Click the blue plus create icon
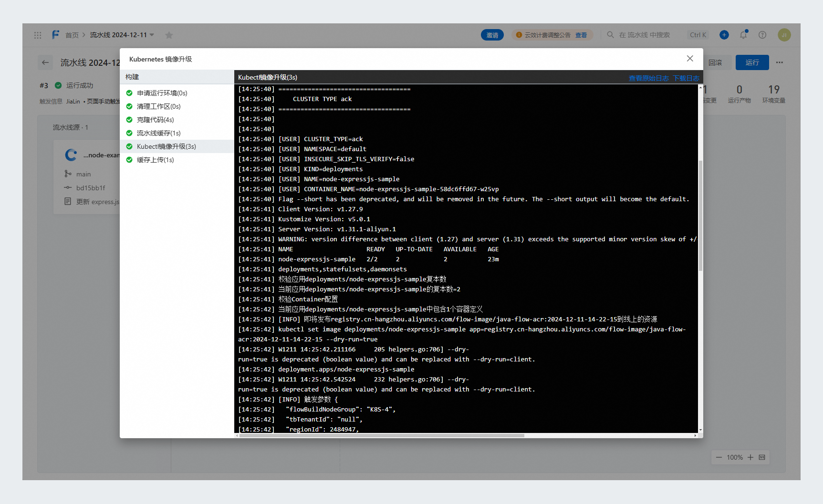Screen dimensions: 823x504 pos(724,35)
